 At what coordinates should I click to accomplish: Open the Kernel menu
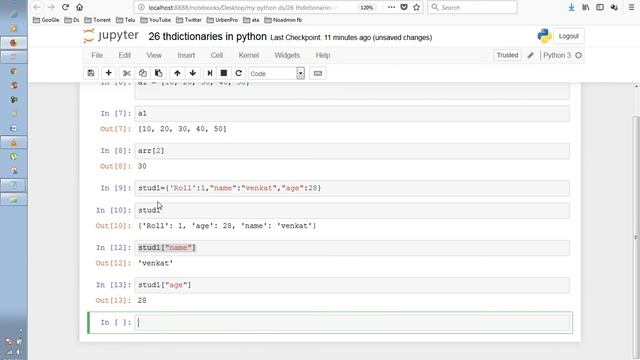pyautogui.click(x=249, y=55)
